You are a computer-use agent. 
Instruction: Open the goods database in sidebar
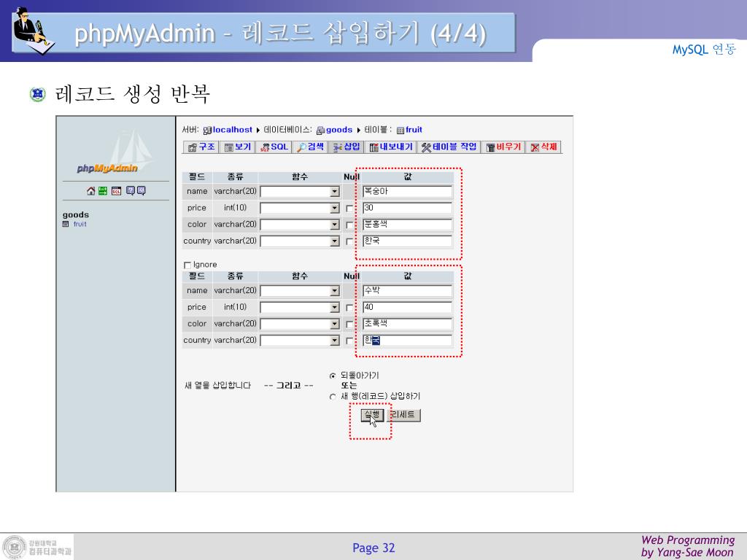[76, 215]
